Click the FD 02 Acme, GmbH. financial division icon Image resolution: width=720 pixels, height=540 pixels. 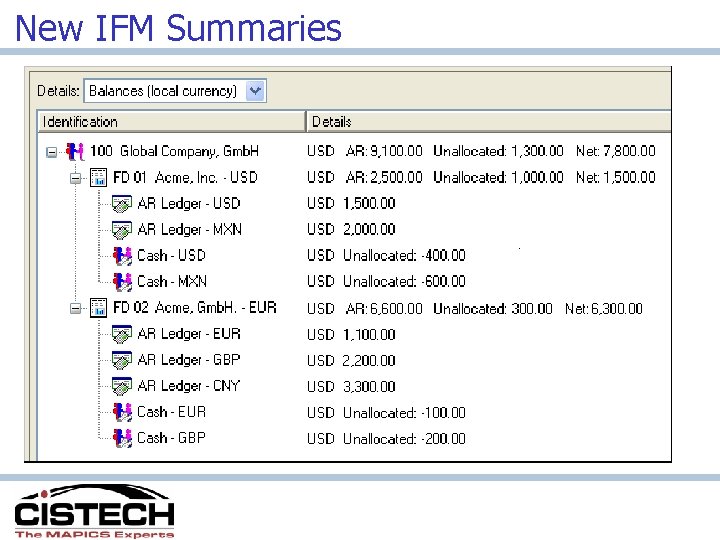pyautogui.click(x=98, y=308)
